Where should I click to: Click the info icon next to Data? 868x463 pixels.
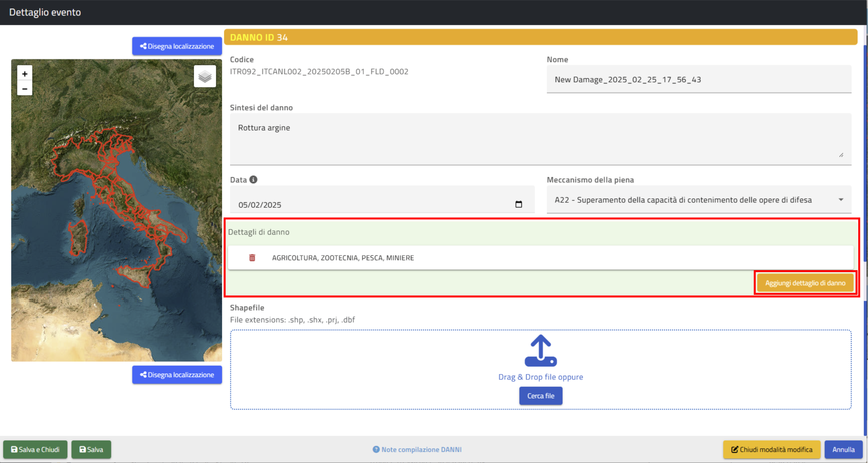[x=253, y=180]
